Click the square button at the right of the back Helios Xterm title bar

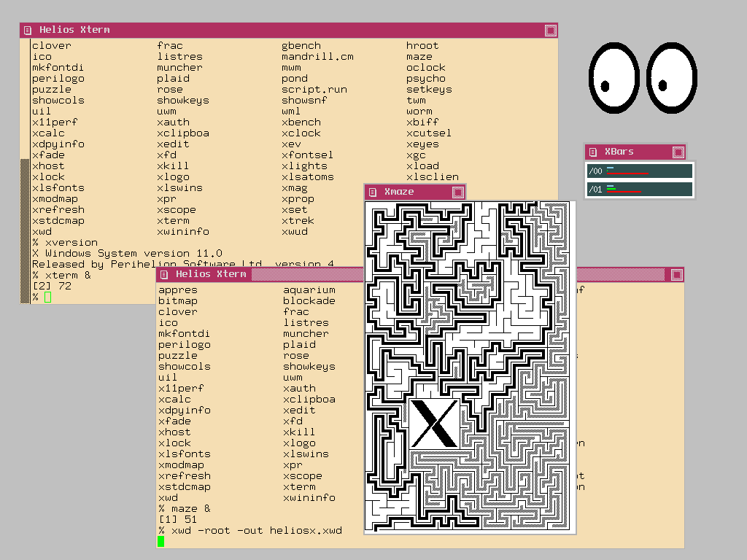click(x=550, y=31)
